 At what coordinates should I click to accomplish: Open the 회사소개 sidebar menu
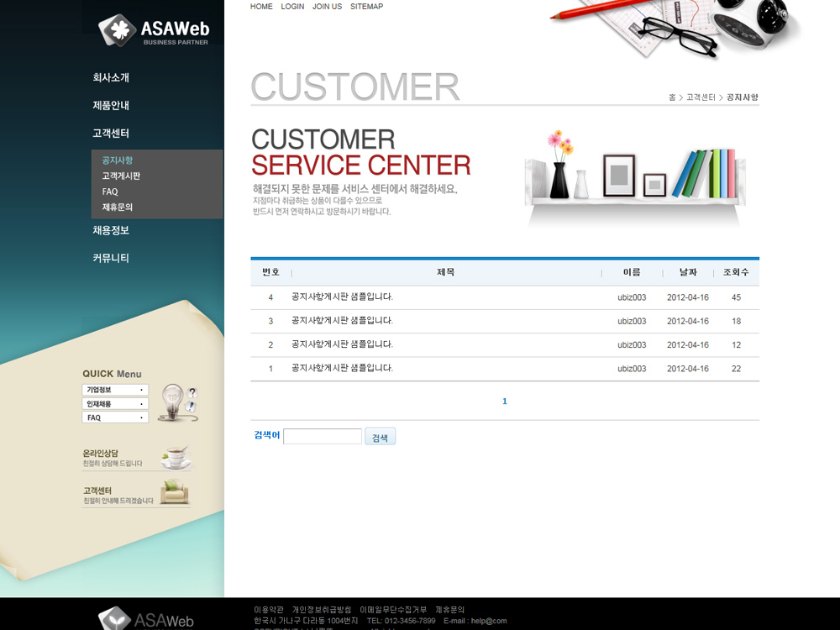click(111, 78)
